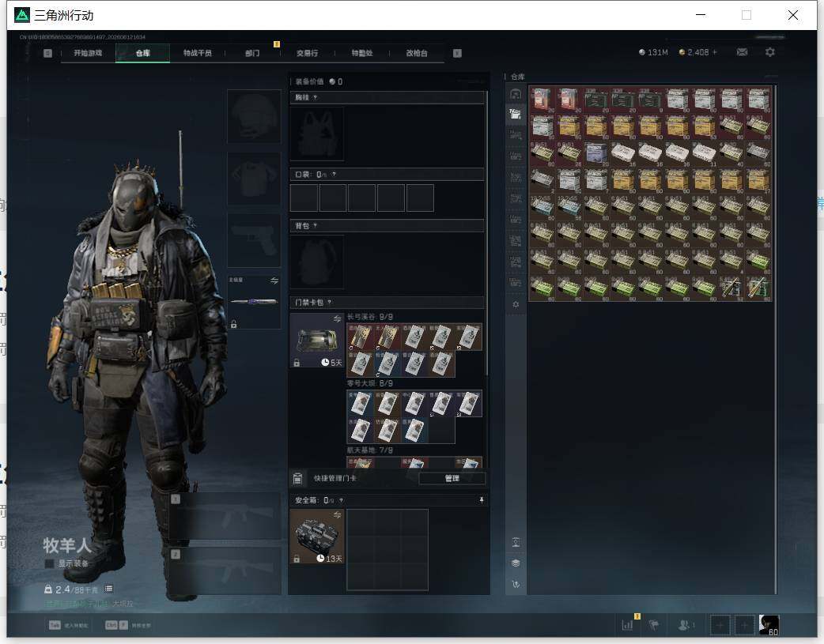824x644 pixels.
Task: Open the 部门 tab
Action: click(x=252, y=53)
